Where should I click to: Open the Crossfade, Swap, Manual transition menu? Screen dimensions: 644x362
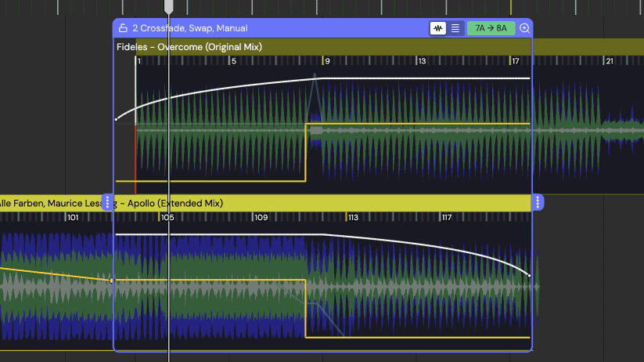190,28
